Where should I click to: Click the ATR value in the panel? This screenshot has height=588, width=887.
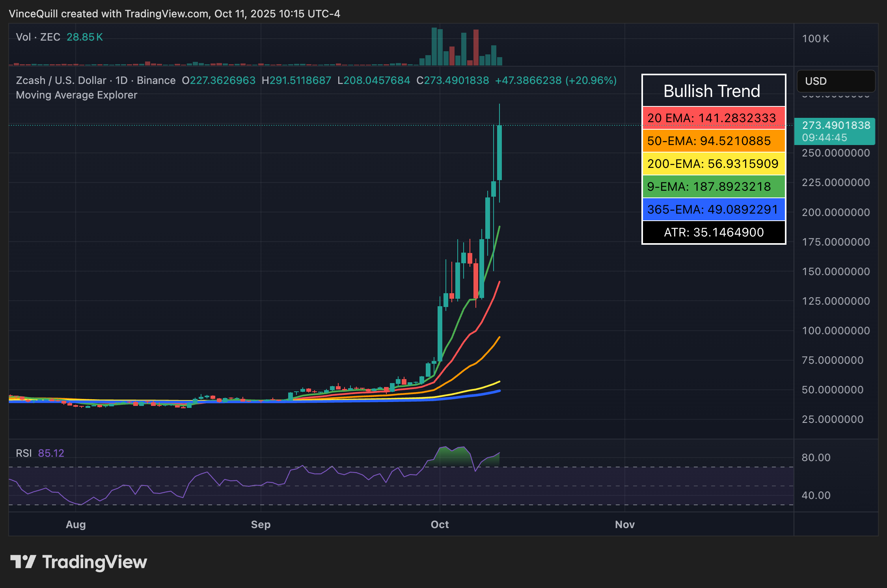pos(713,232)
